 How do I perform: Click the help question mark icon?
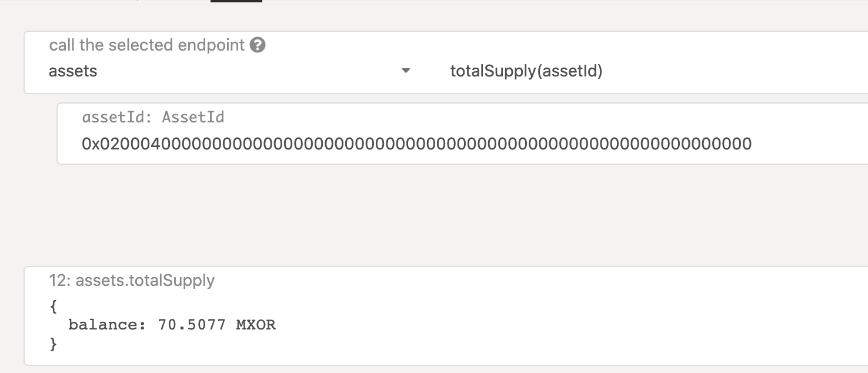[258, 45]
